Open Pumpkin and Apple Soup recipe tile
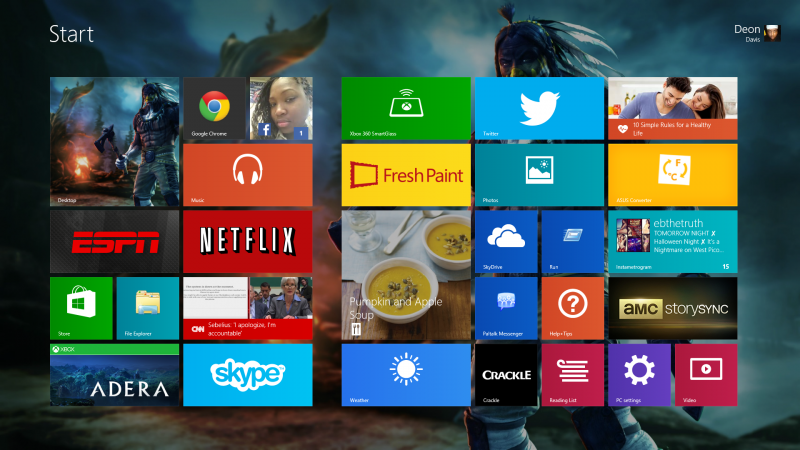 point(406,275)
